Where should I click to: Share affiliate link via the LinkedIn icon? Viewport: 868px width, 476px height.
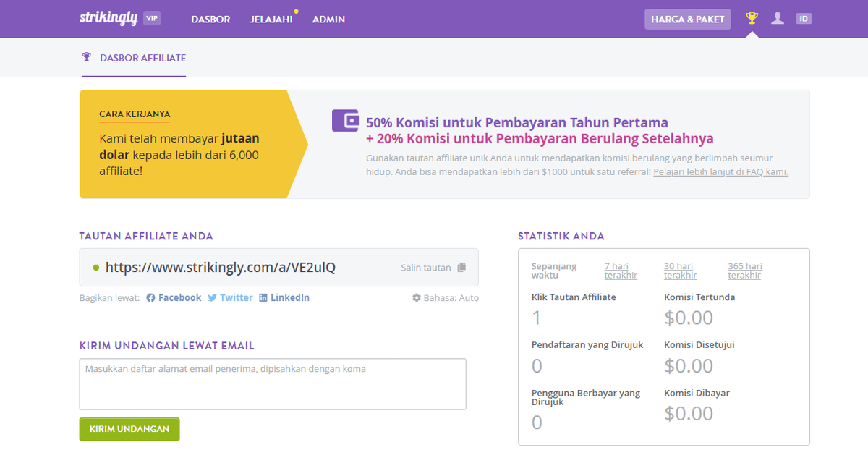(263, 297)
